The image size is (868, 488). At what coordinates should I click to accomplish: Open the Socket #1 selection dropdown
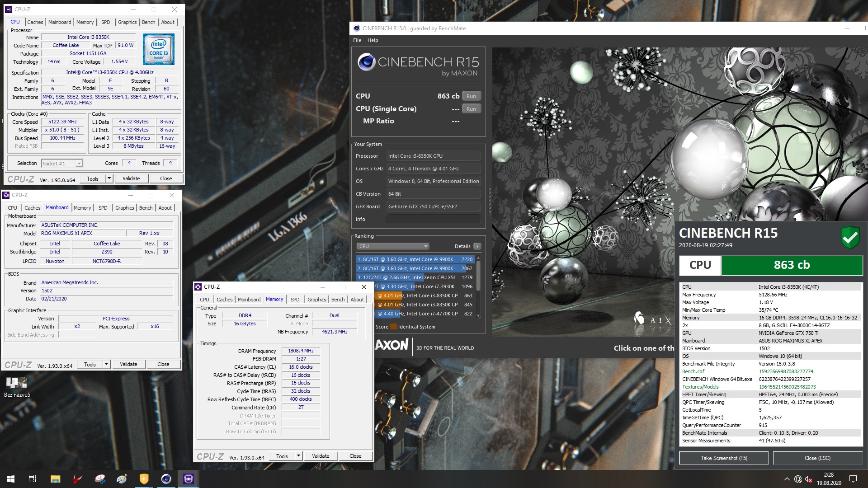tap(62, 164)
